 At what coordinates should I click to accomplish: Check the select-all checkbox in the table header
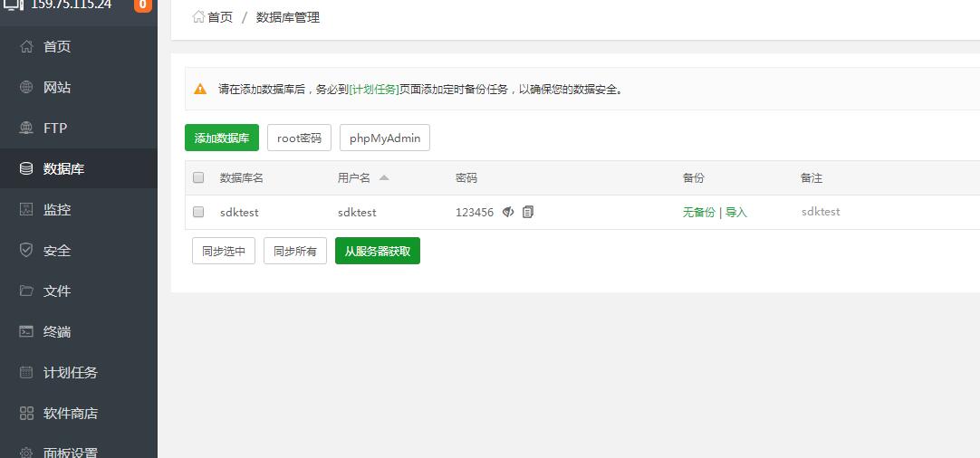click(x=198, y=178)
